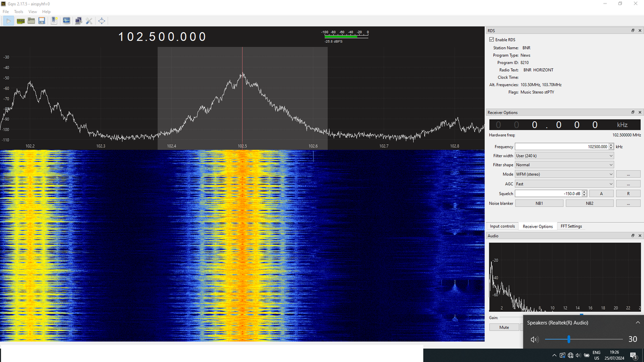Click the battery power tray icon
The image size is (644, 362).
pyautogui.click(x=586, y=355)
